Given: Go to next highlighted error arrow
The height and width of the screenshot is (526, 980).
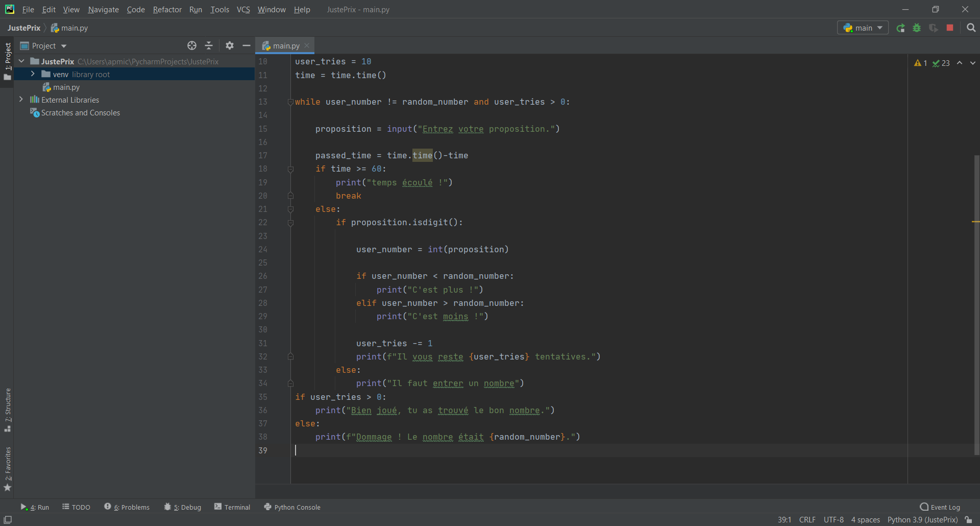Looking at the screenshot, I should click(973, 63).
